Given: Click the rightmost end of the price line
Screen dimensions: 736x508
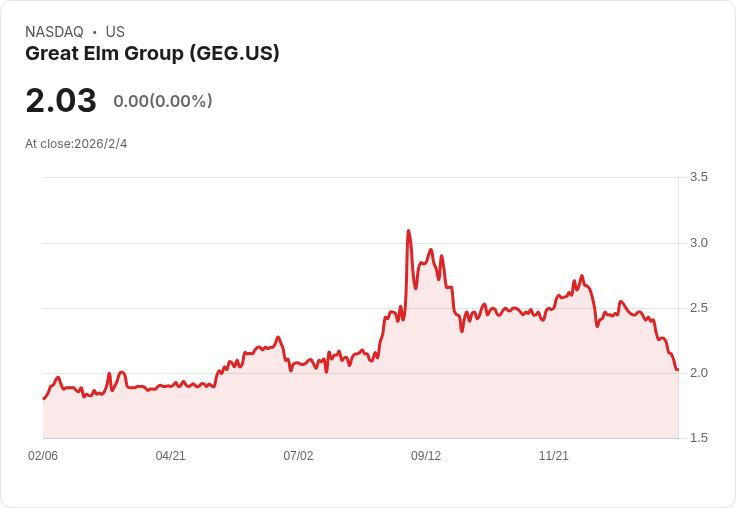Looking at the screenshot, I should (677, 370).
